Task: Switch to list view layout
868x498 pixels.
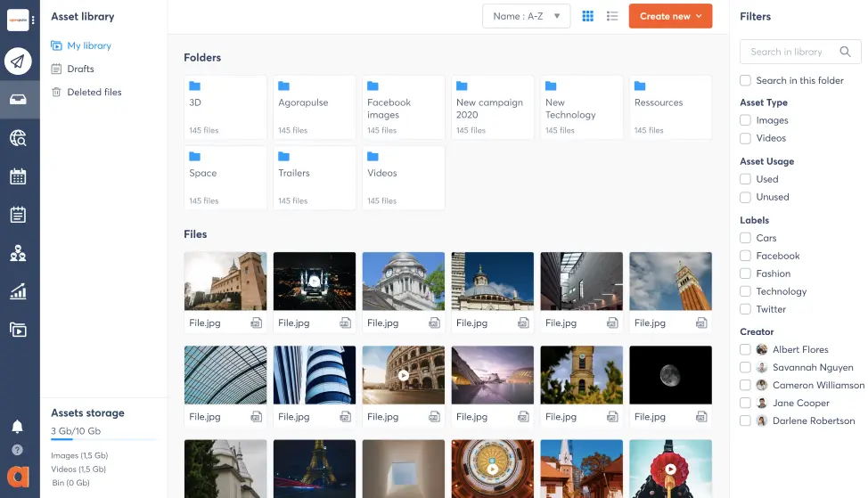Action: (612, 16)
